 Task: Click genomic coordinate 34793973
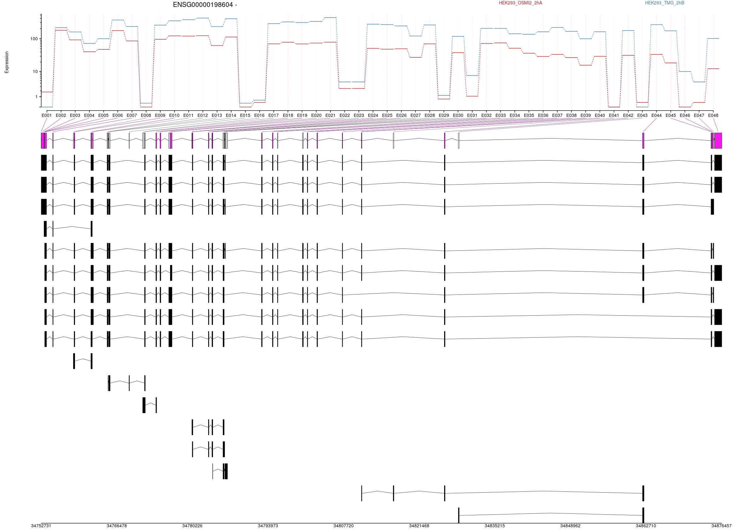tap(268, 526)
